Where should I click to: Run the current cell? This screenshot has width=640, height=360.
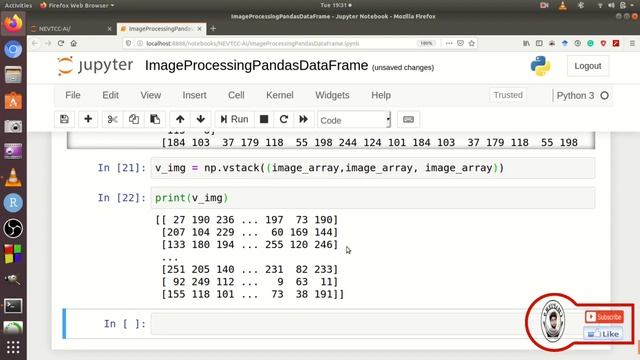234,119
